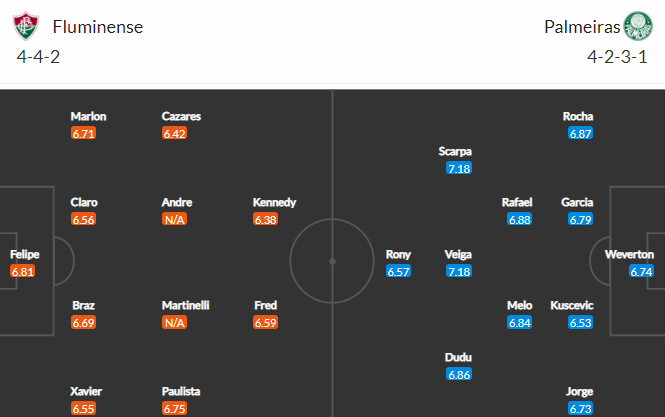This screenshot has width=665, height=417.
Task: Click the Palmeiras team crest icon
Action: [x=637, y=26]
